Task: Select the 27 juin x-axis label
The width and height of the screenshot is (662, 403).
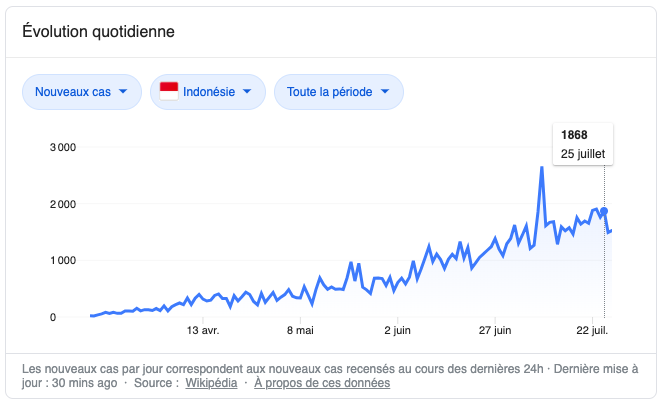Action: coord(495,329)
